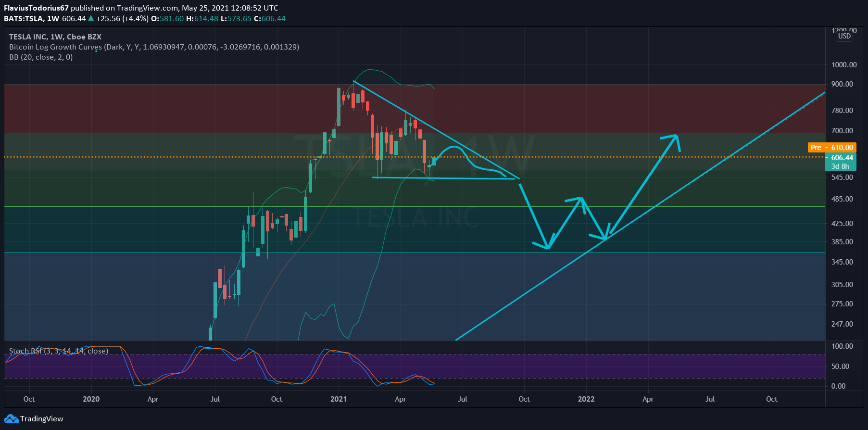Select the BB (20, close, 2, 0) indicator legend
The image size is (868, 430).
[41, 57]
